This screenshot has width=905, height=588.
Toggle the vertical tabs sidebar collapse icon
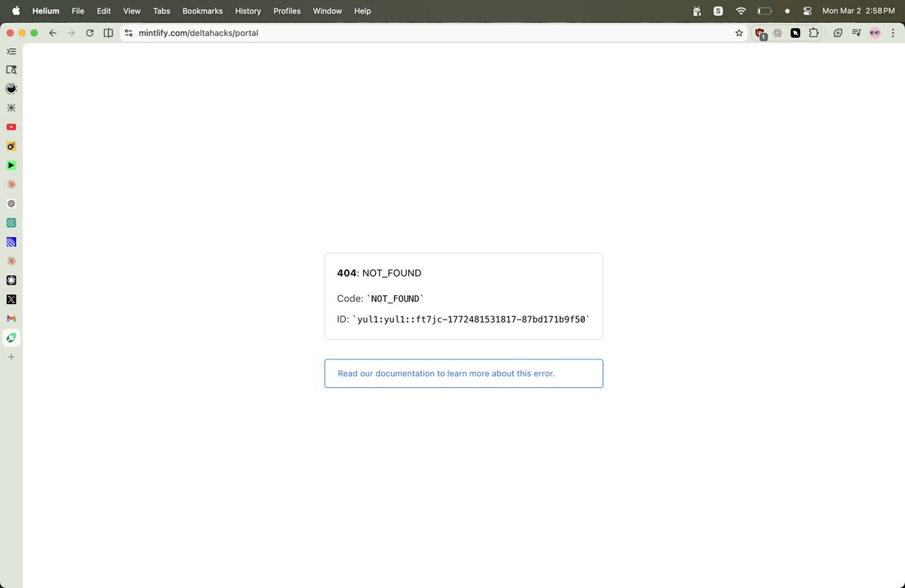[11, 51]
